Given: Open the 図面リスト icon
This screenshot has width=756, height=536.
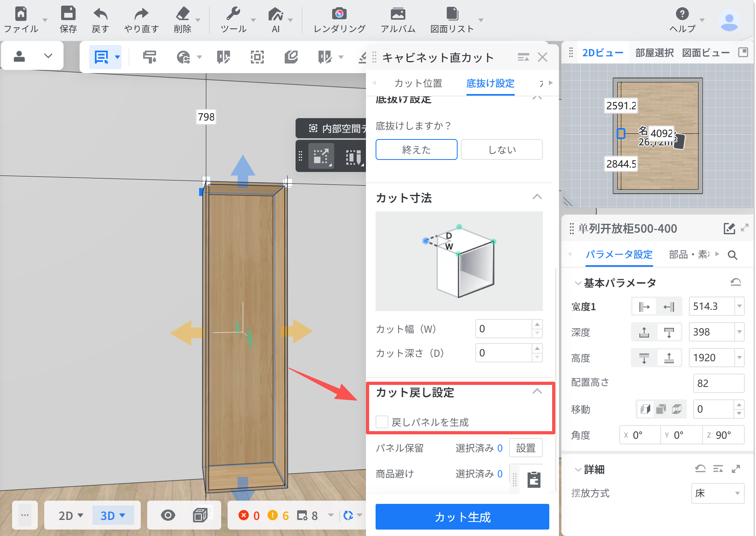Looking at the screenshot, I should (x=452, y=14).
